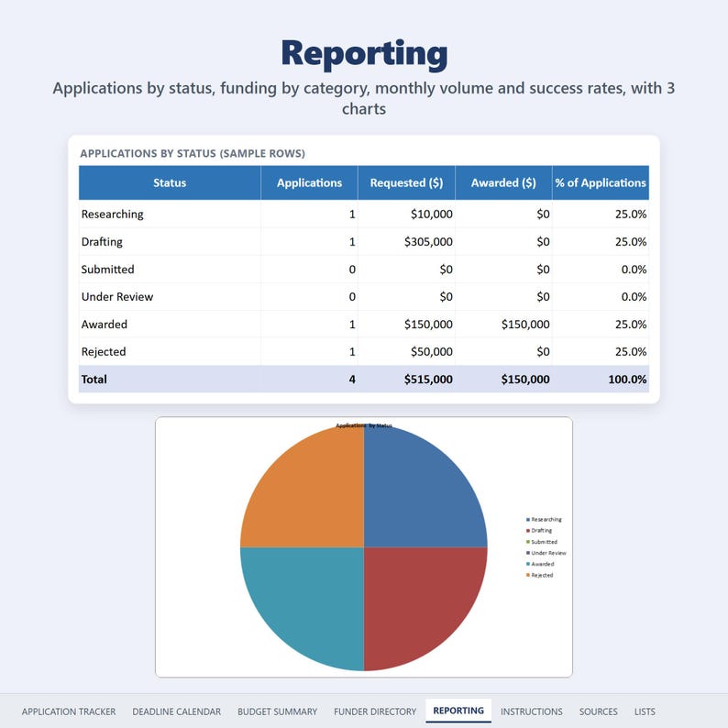Click the Requested ($) column header
728x728 pixels.
[x=406, y=183]
